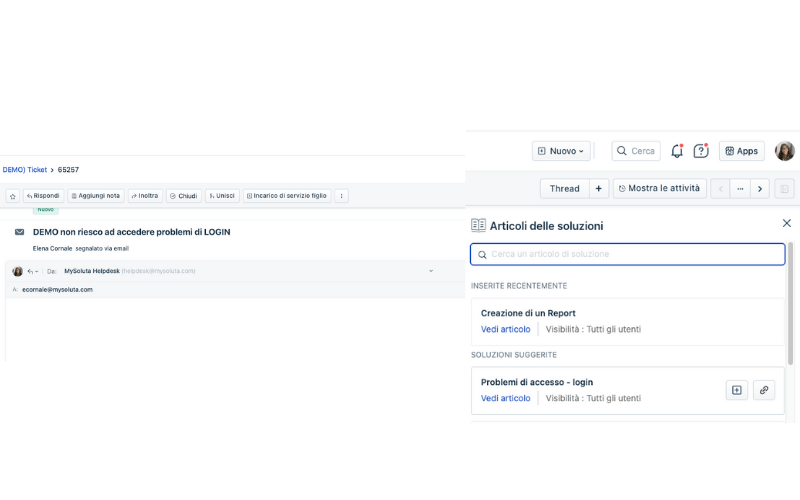The width and height of the screenshot is (800, 500).
Task: Select the ticket subject DEMO non riesco
Action: (x=132, y=232)
